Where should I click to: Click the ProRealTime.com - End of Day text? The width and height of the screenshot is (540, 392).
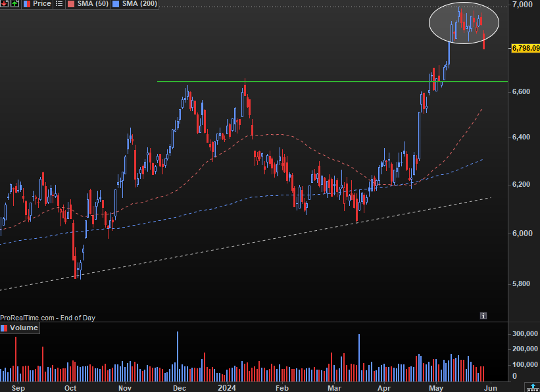pyautogui.click(x=47, y=318)
